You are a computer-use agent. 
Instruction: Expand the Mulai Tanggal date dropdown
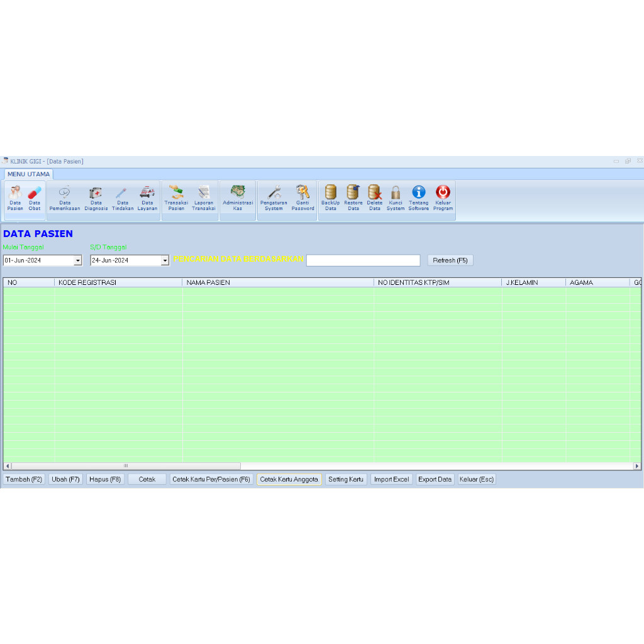[x=78, y=260]
